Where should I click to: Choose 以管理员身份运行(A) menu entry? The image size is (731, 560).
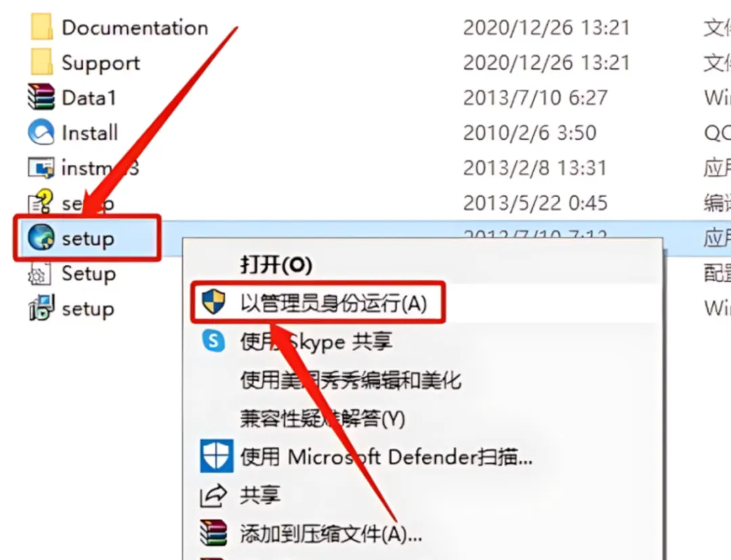pos(333,303)
